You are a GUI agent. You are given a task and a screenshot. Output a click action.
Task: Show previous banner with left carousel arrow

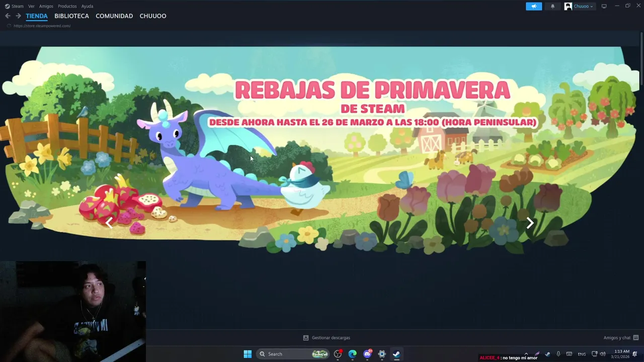pyautogui.click(x=109, y=223)
